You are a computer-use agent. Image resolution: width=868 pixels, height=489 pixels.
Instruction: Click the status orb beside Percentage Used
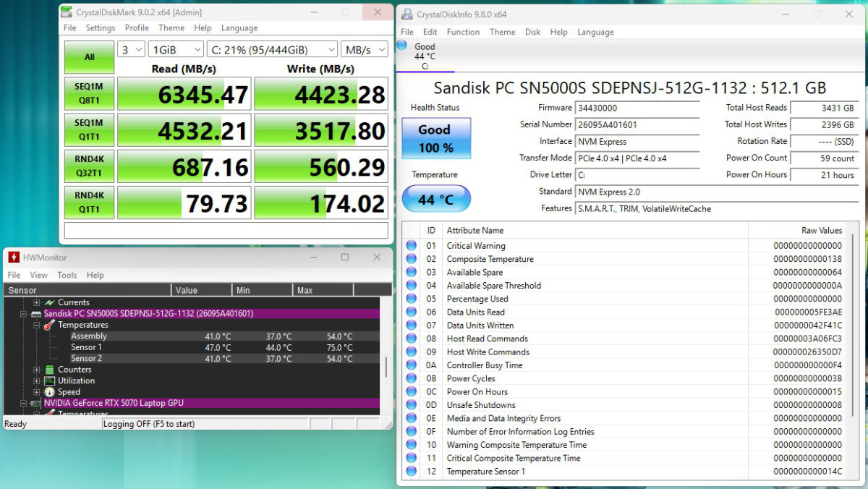(411, 299)
